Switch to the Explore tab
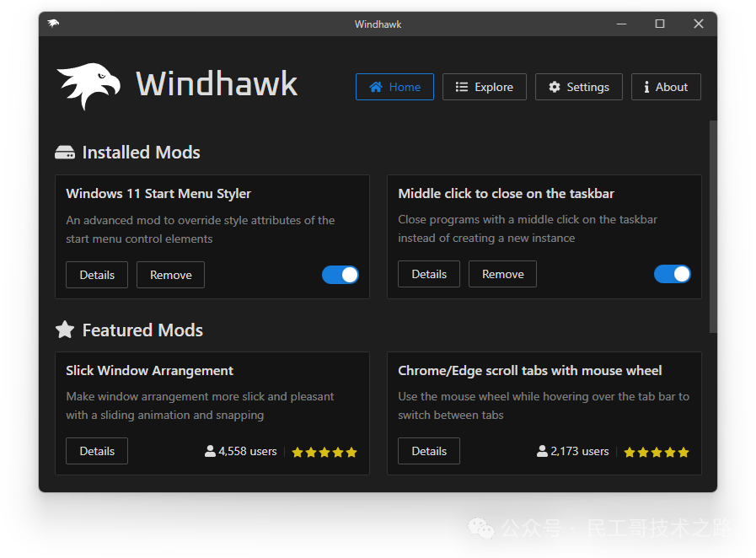The height and width of the screenshot is (558, 756). click(485, 87)
